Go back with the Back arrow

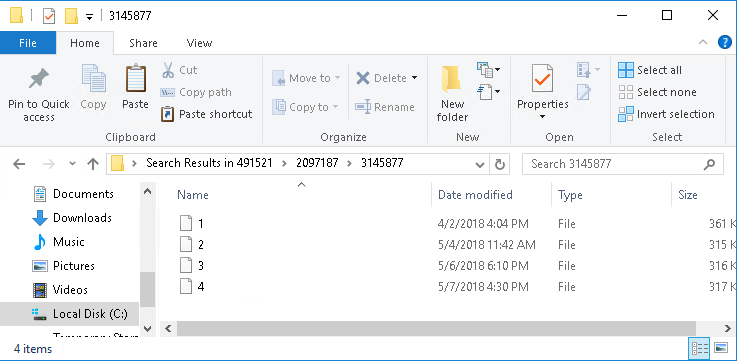point(19,164)
